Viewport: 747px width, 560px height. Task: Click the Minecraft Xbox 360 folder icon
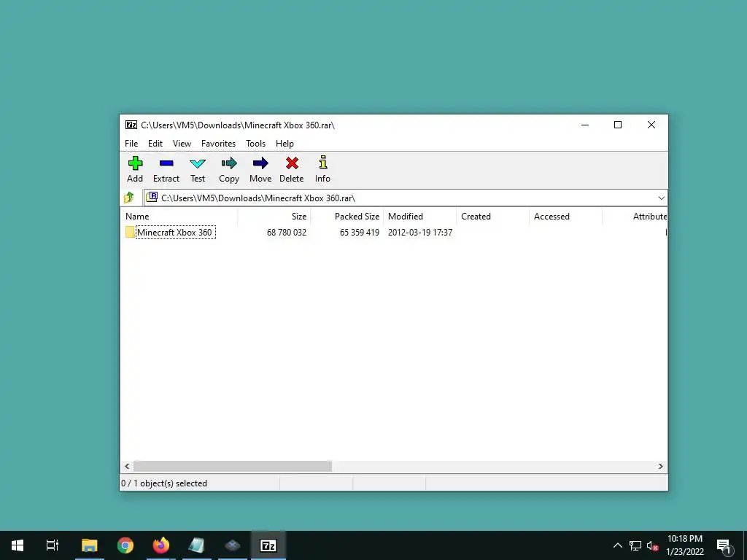point(130,233)
